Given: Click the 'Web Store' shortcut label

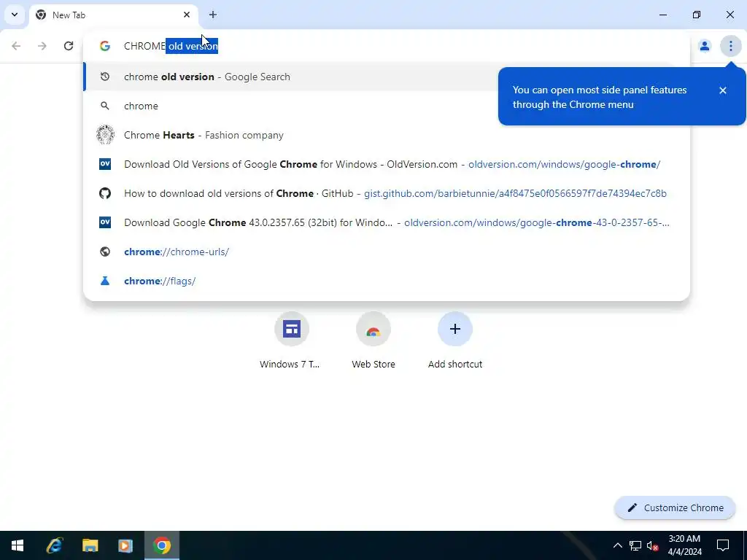Looking at the screenshot, I should [x=373, y=365].
